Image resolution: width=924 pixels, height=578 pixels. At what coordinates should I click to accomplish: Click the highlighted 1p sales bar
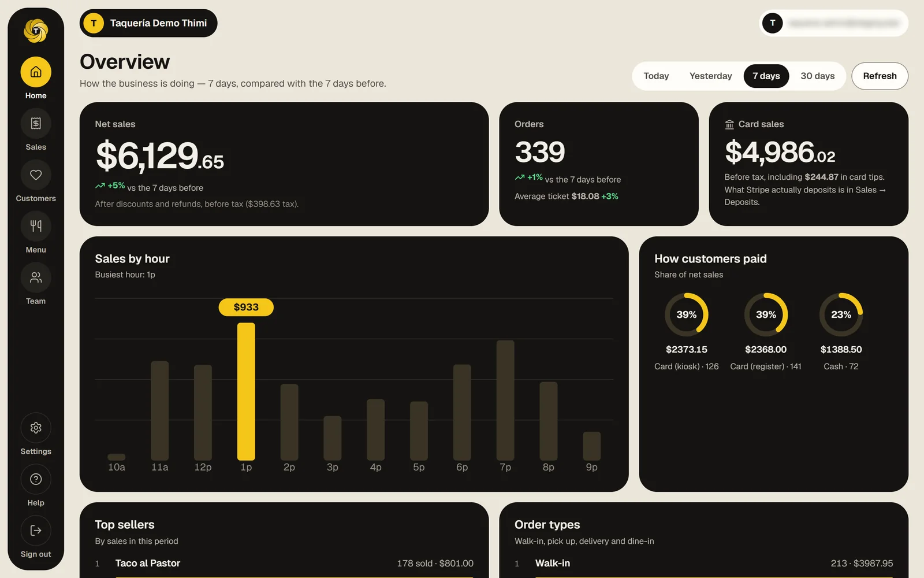pos(246,391)
